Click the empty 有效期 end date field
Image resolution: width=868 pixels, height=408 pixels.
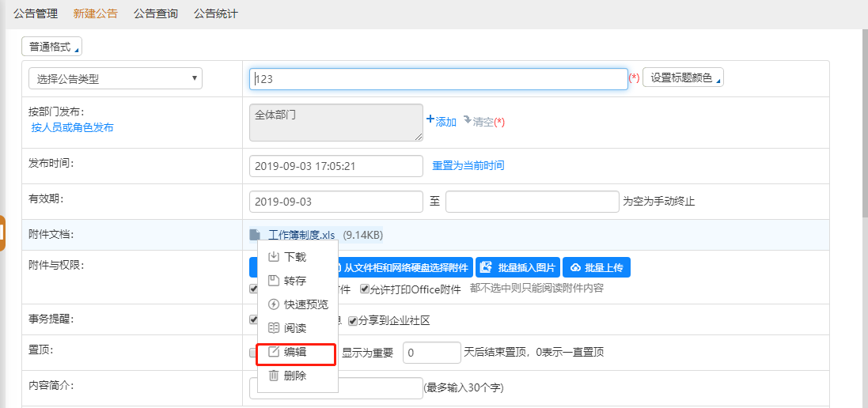pos(532,202)
